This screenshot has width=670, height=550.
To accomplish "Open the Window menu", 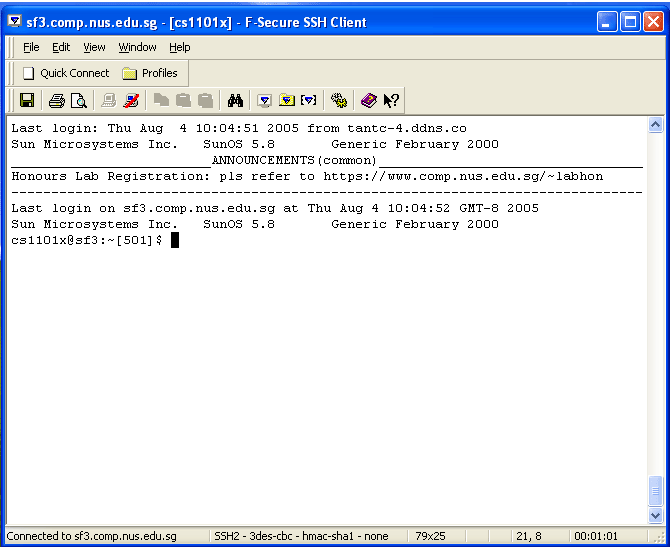I will (x=137, y=47).
